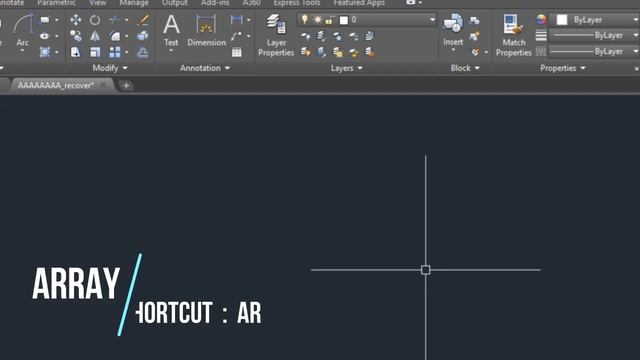
Task: Click the Edit Attributes icon
Action: 475,52
